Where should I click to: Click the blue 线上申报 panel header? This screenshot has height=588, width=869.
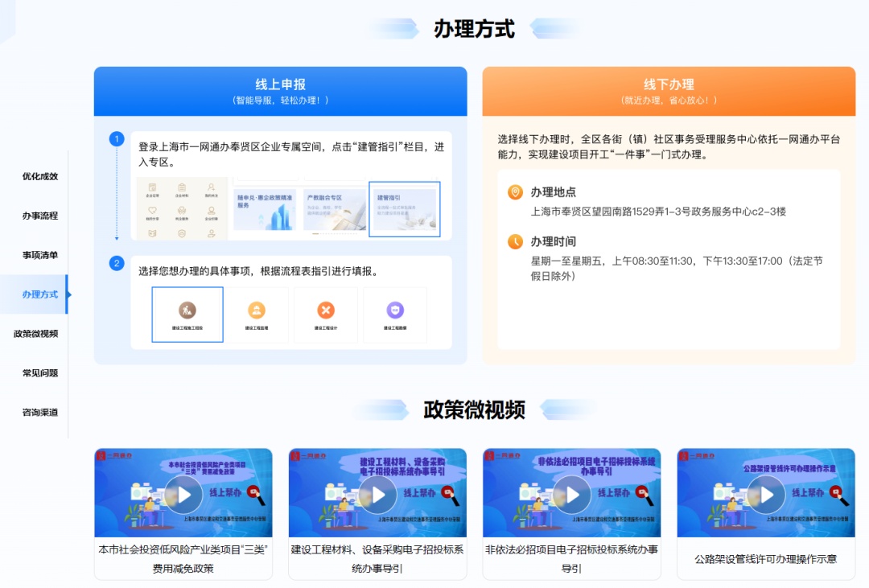click(281, 92)
